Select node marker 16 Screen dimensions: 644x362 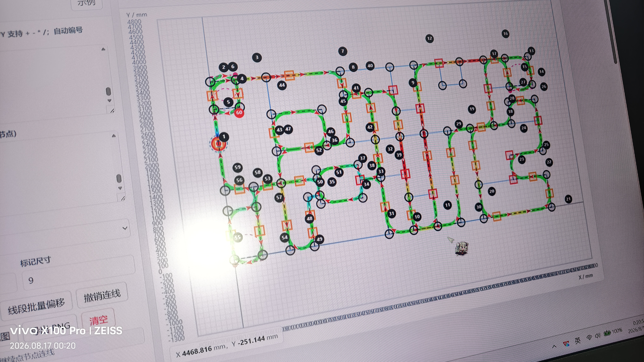click(x=505, y=33)
